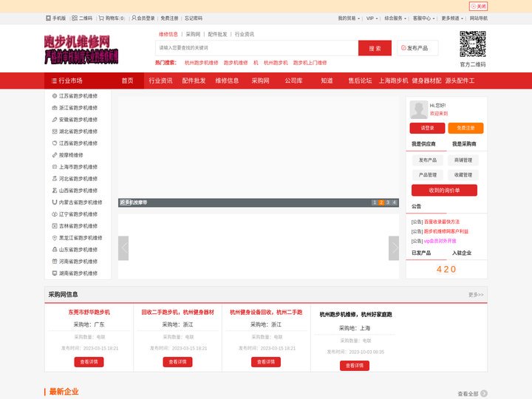
Task: Open the 行业市场 category menu
Action: click(66, 81)
